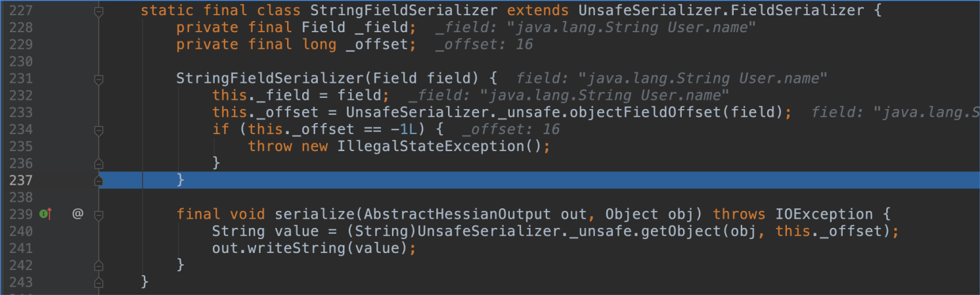This screenshot has height=295, width=980.
Task: Collapse the StringFieldSerializer class fold marker
Action: click(99, 11)
